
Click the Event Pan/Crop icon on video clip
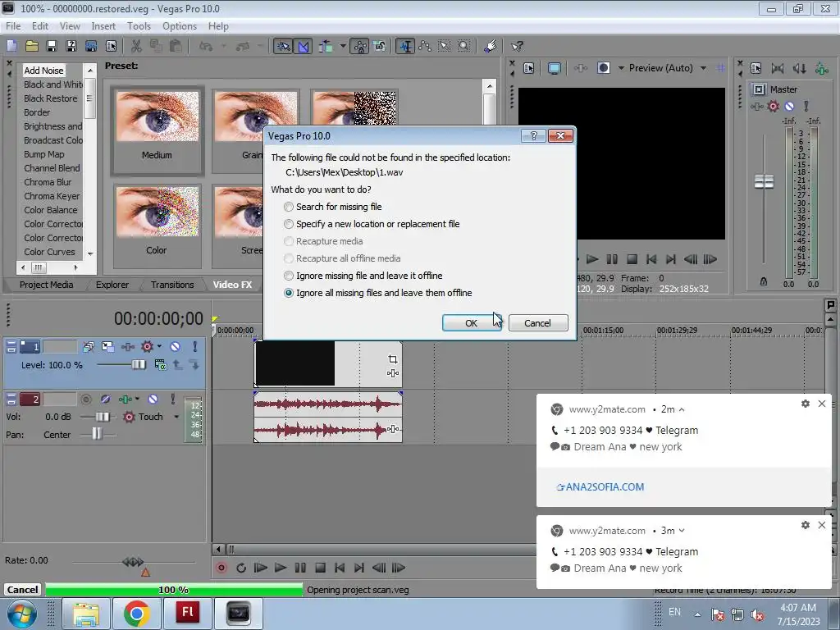click(x=393, y=359)
